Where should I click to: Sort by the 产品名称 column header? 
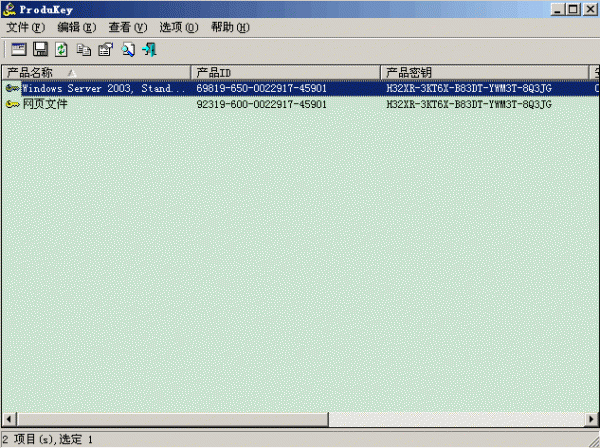(x=96, y=72)
